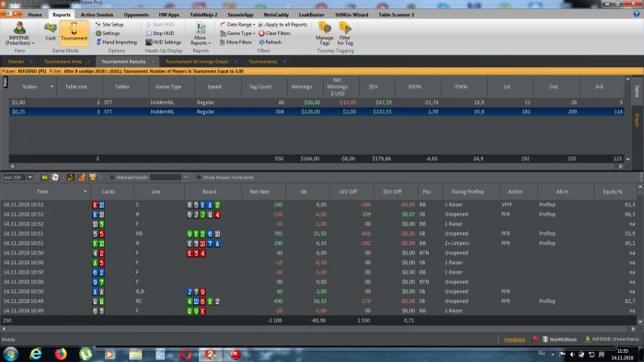Launch Firefox from the taskbar
This screenshot has width=644, height=362.
[61, 354]
